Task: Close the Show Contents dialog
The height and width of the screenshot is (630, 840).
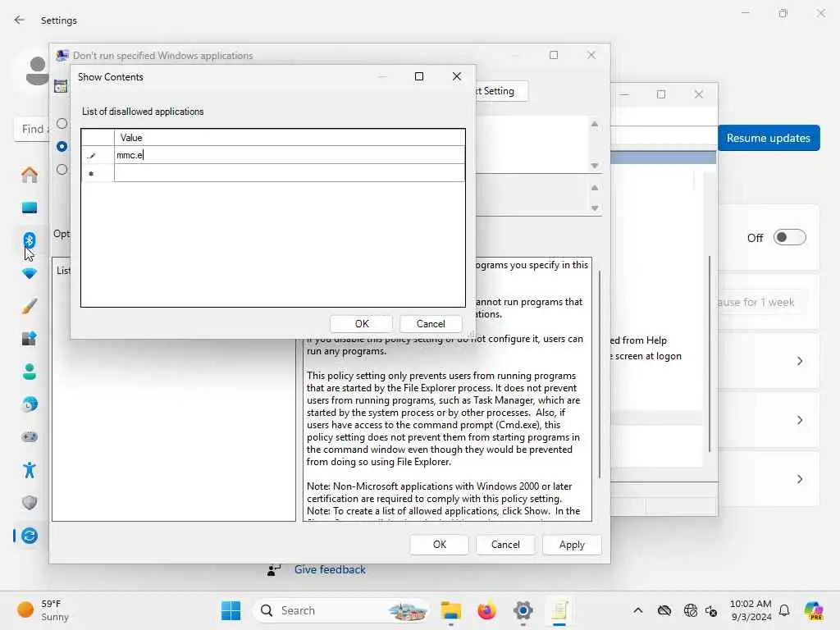Action: tap(456, 76)
